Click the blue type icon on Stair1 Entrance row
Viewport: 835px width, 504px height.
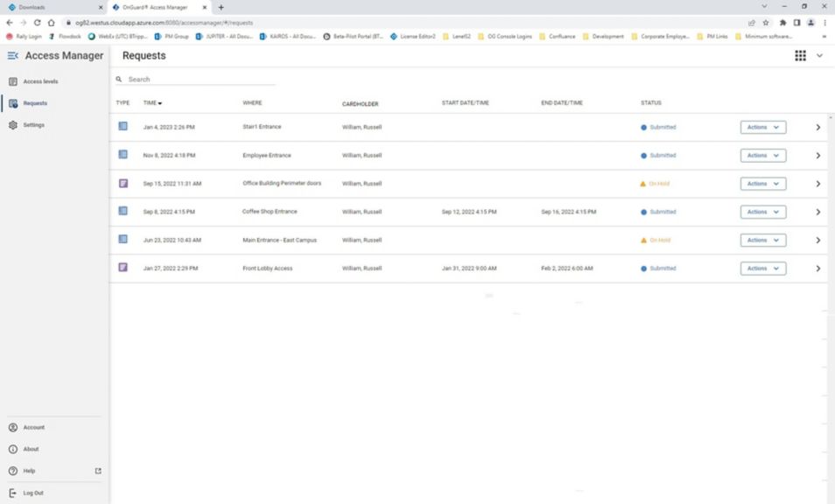123,126
